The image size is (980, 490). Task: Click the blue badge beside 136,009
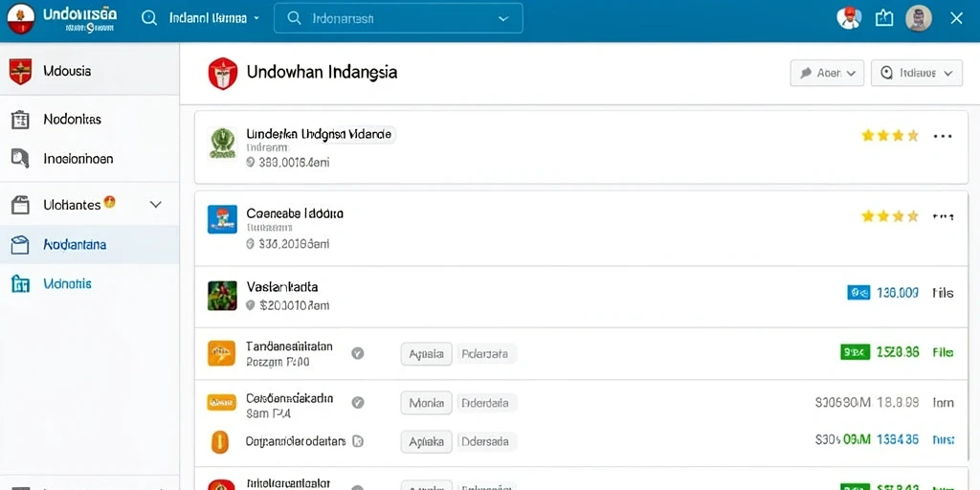coord(858,292)
